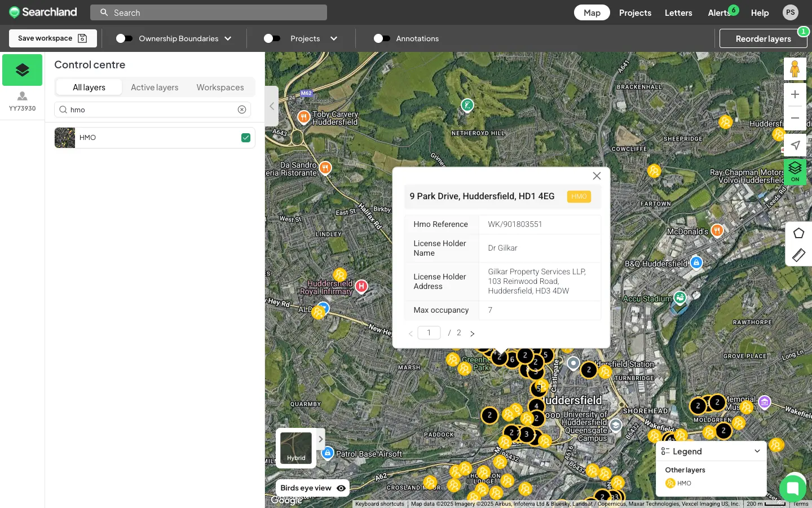This screenshot has height=508, width=812.
Task: Open Keyboard shortcuts link on map
Action: click(x=379, y=504)
